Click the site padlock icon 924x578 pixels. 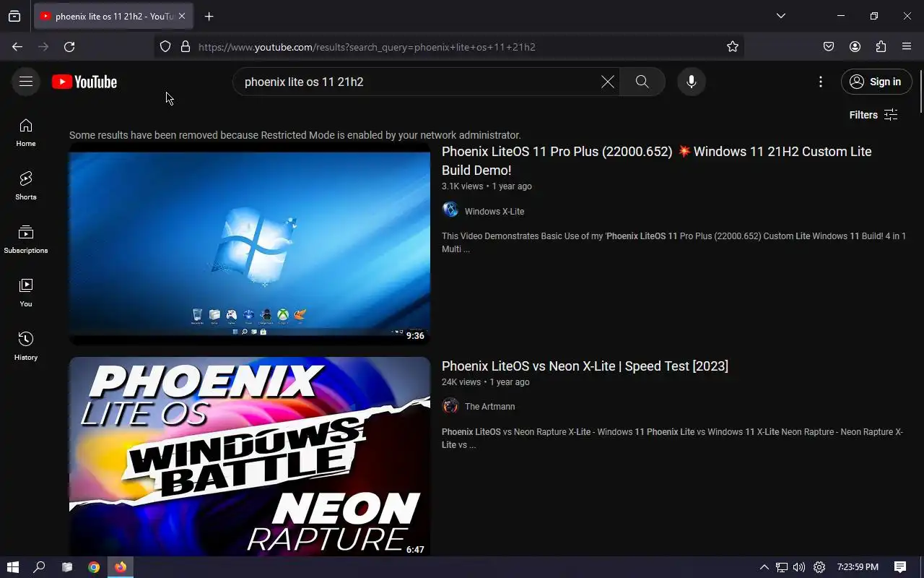(x=186, y=46)
